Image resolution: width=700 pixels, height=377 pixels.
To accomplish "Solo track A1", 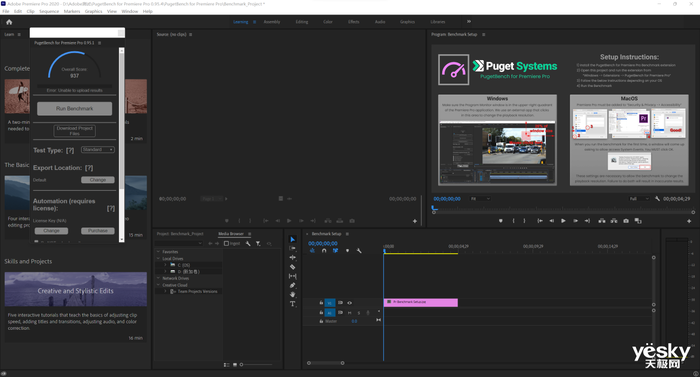I will click(358, 313).
